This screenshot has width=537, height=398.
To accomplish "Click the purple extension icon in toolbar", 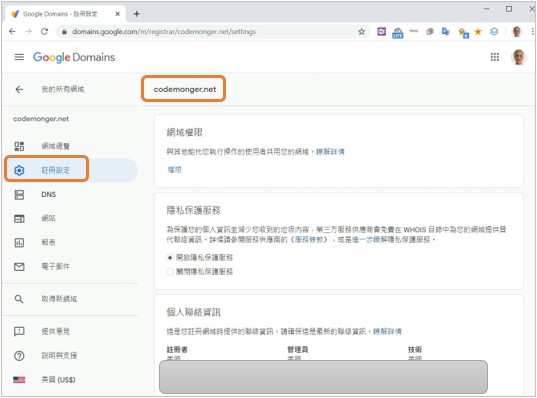I will pyautogui.click(x=382, y=32).
